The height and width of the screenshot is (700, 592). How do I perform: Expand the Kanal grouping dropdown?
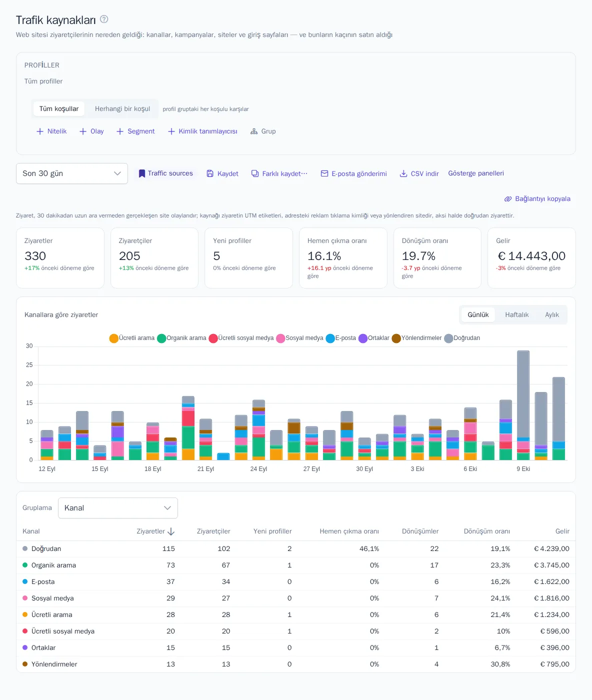pyautogui.click(x=118, y=508)
